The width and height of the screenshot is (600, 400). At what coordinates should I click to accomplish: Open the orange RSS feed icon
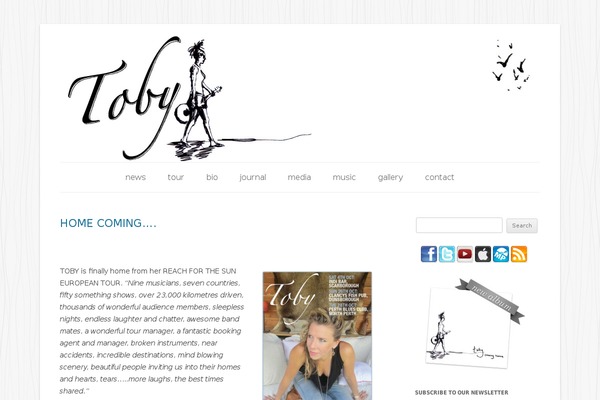[519, 254]
